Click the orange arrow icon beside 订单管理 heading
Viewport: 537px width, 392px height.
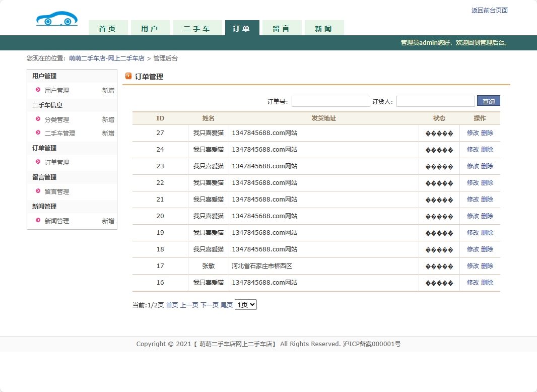pos(128,76)
